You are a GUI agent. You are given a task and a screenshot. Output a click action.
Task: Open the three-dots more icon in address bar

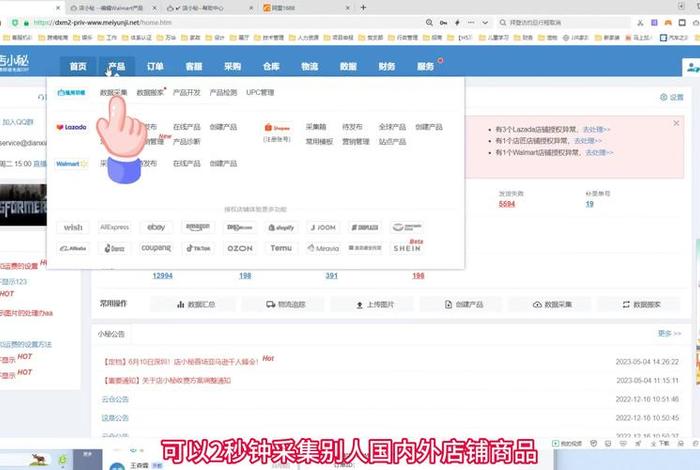[471, 22]
